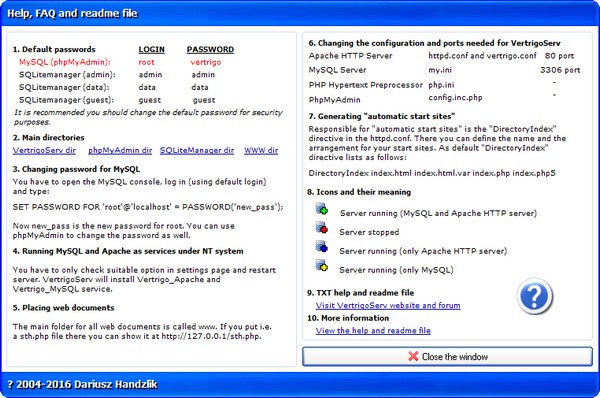600x398 pixels.
Task: Click the DirectoryIndex index.html directive line
Action: [x=432, y=173]
